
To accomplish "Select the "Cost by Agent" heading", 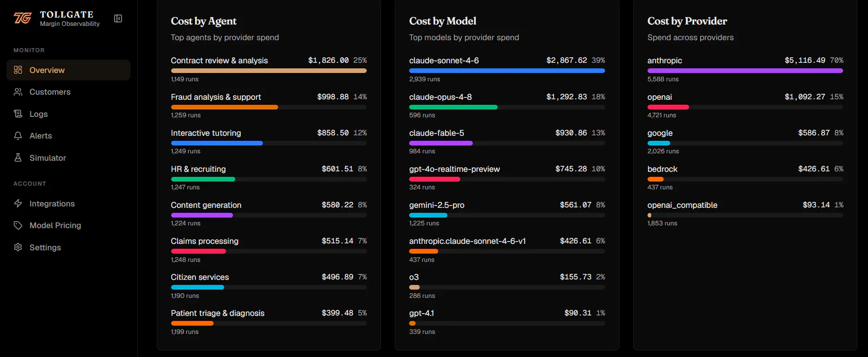I will click(x=203, y=21).
